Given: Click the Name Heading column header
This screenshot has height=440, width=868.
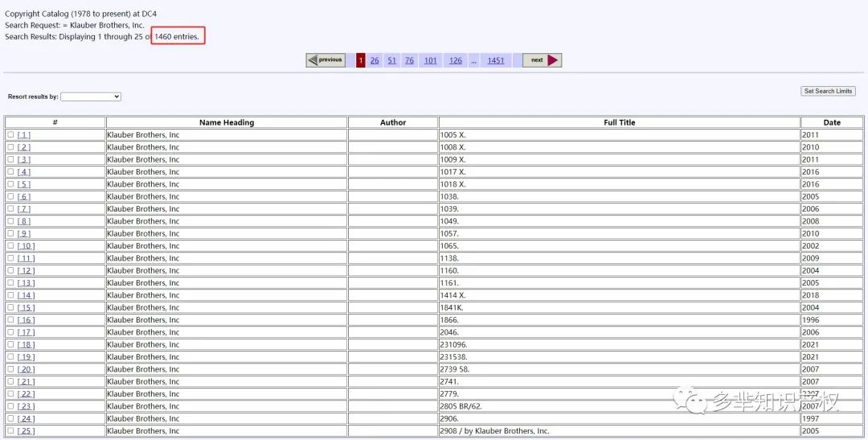Looking at the screenshot, I should click(x=227, y=122).
